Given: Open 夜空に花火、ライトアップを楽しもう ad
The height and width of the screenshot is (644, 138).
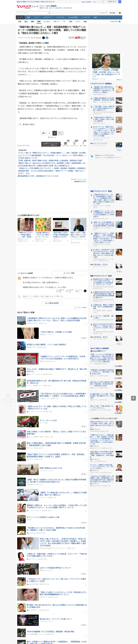Looking at the screenshot, I should click(56, 619).
